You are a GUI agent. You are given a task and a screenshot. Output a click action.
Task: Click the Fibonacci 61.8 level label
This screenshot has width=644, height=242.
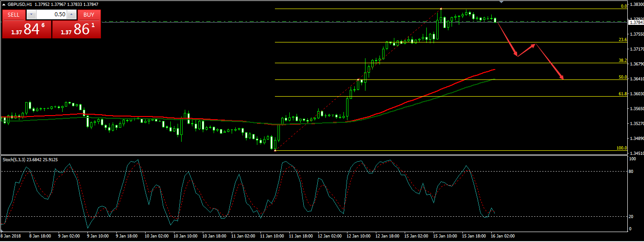623,94
